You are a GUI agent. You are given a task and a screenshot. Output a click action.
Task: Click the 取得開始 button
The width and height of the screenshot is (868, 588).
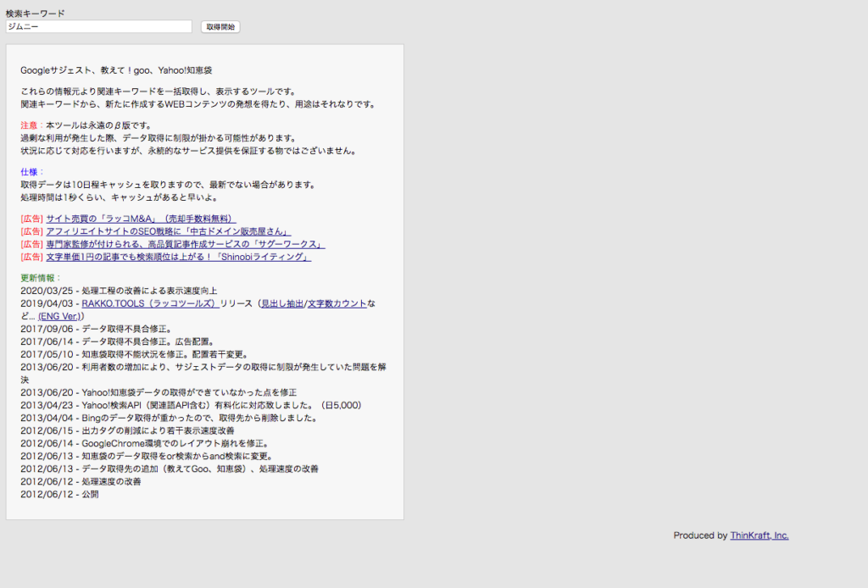point(220,26)
